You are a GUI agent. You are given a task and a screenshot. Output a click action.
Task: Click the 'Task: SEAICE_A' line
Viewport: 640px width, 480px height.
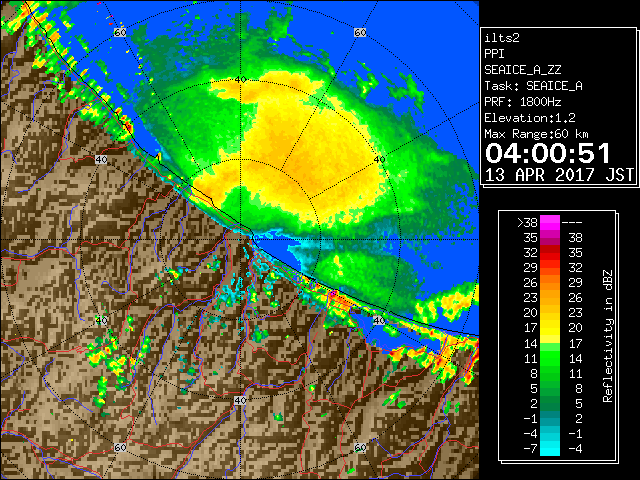click(533, 86)
